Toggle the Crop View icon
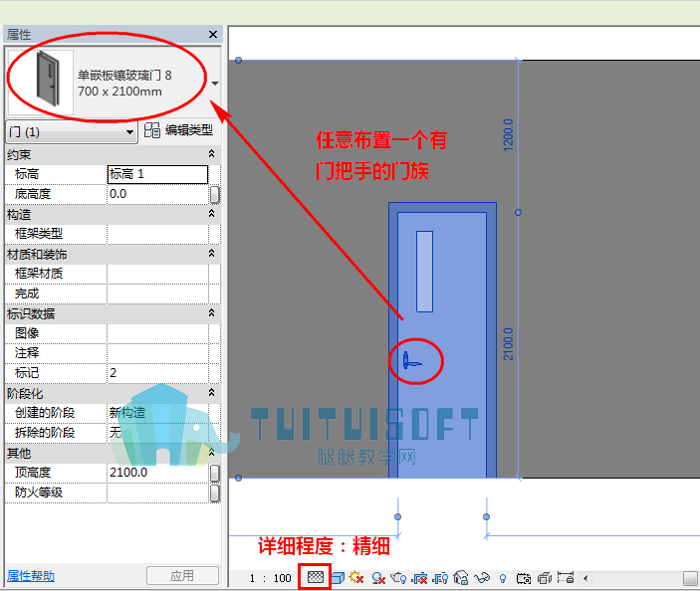The height and width of the screenshot is (591, 700). (419, 578)
